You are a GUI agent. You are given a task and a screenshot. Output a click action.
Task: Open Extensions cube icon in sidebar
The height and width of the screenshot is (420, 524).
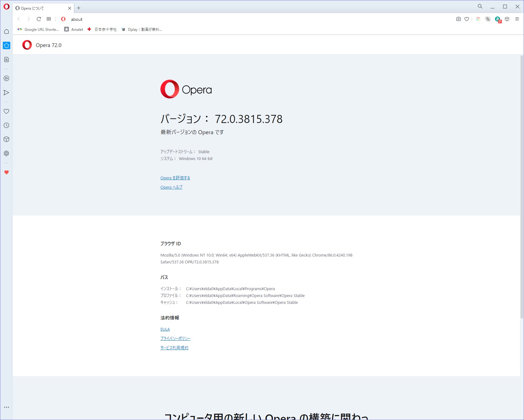[x=7, y=139]
